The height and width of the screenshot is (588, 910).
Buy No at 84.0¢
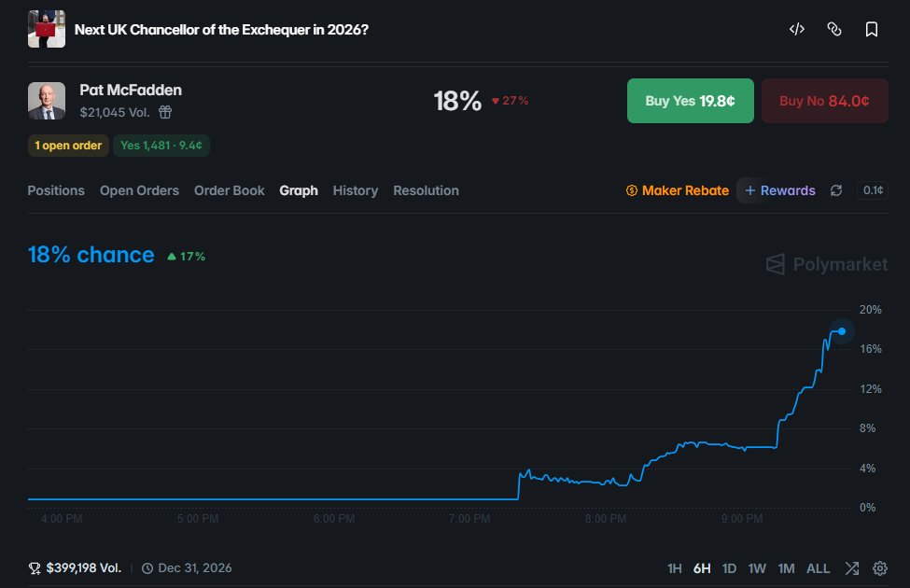point(825,101)
